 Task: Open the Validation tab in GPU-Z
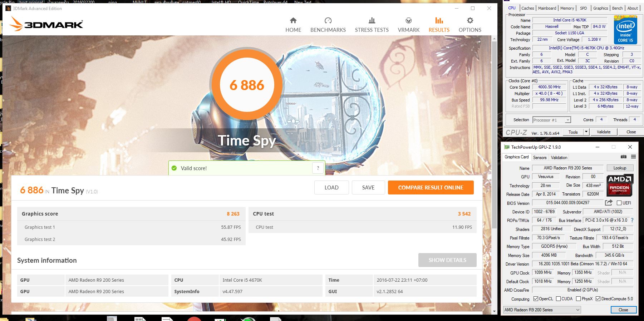559,157
